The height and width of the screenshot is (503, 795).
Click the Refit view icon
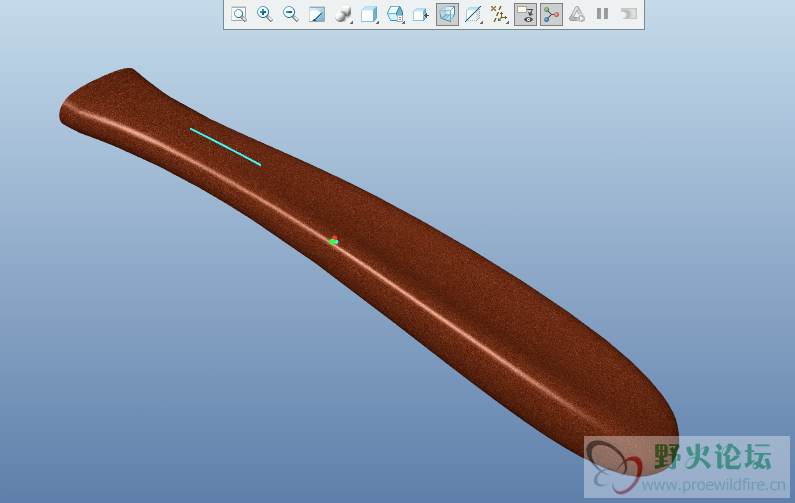pos(239,14)
